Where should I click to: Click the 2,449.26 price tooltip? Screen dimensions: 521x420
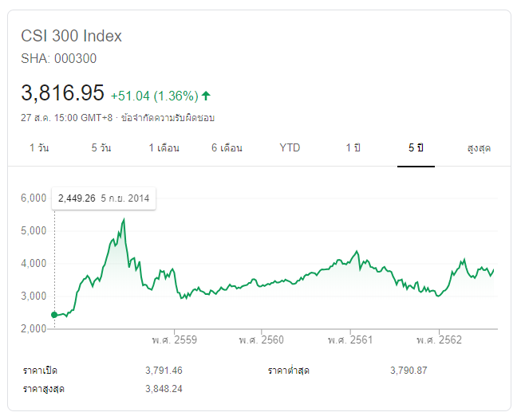coord(104,198)
